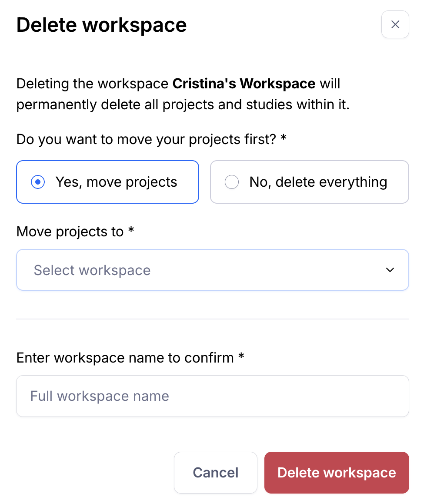Click 'Enter workspace name to confirm' label

coord(125,358)
